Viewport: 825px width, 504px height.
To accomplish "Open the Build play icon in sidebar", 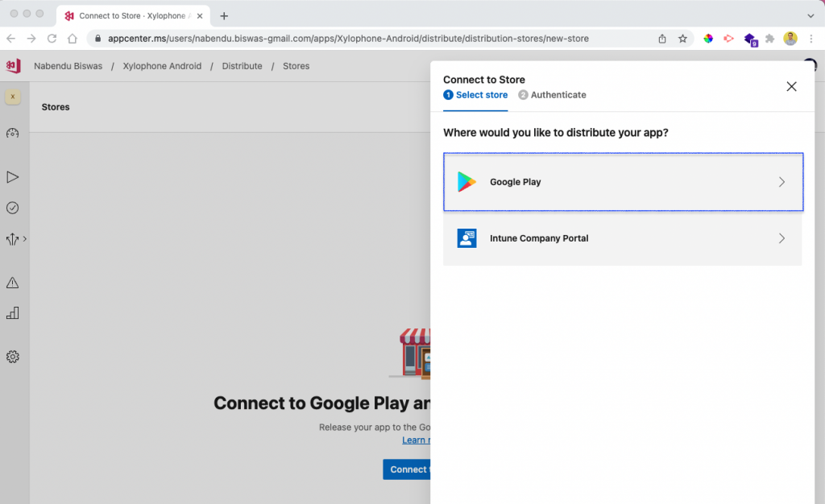I will tap(13, 177).
